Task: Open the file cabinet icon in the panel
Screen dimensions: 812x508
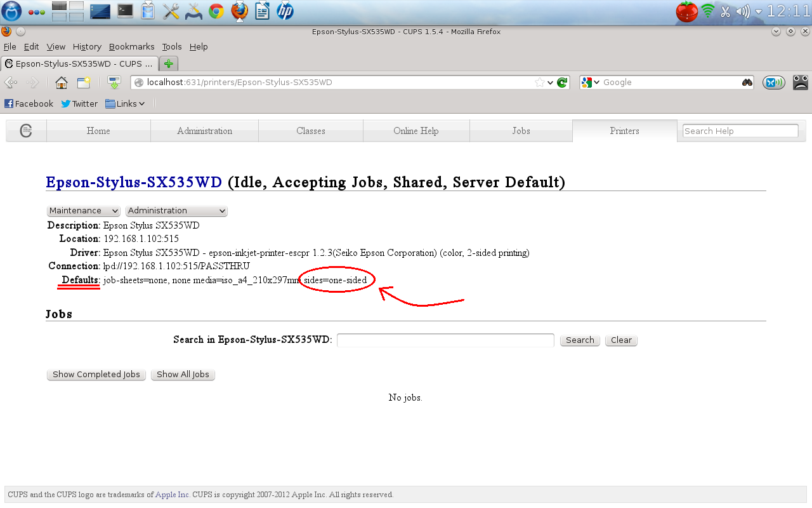Action: (148, 11)
